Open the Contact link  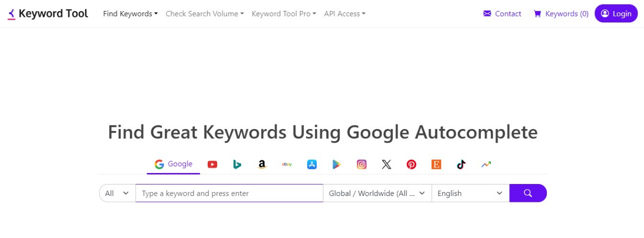pos(502,13)
